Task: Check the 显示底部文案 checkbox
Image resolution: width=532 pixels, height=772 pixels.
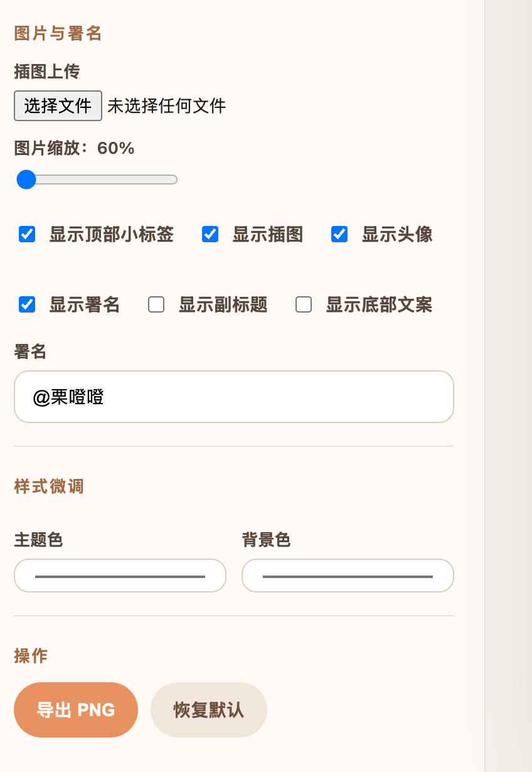Action: 304,305
